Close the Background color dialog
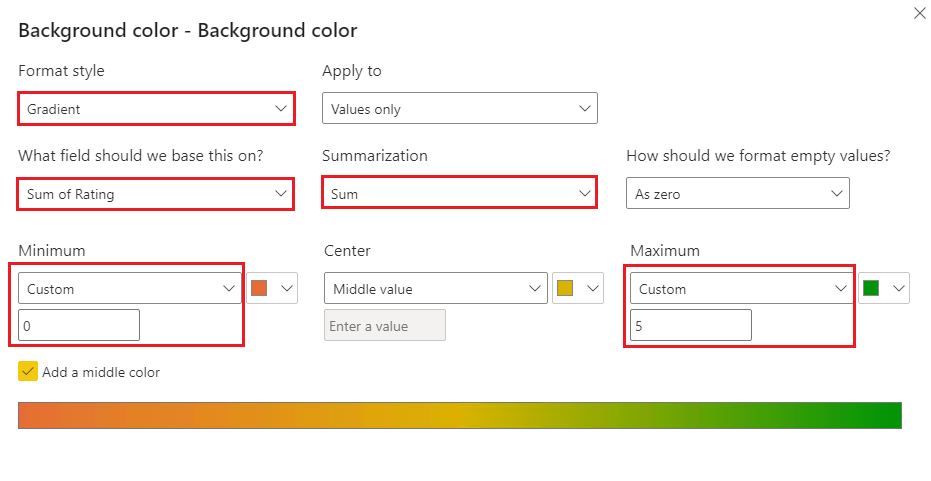931x481 pixels. tap(919, 13)
